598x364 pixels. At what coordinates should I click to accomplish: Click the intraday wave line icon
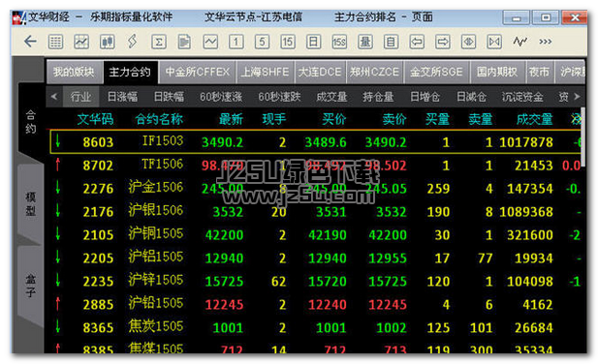[x=210, y=42]
